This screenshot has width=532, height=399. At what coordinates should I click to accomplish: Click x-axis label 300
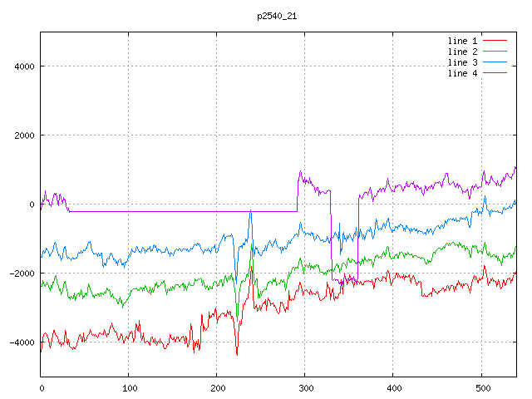[306, 388]
